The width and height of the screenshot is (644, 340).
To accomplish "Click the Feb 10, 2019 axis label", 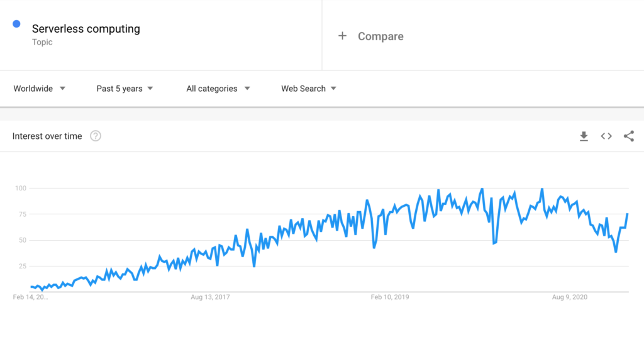I will point(390,297).
